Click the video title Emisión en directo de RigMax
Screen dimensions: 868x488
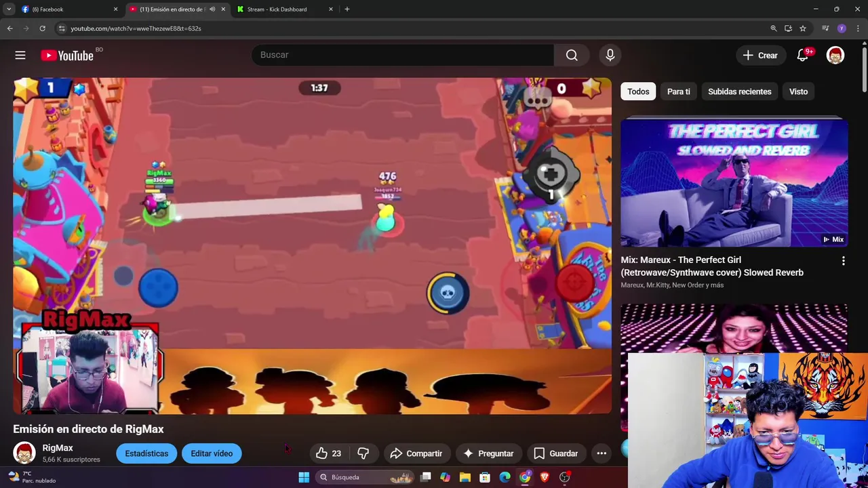click(x=88, y=429)
